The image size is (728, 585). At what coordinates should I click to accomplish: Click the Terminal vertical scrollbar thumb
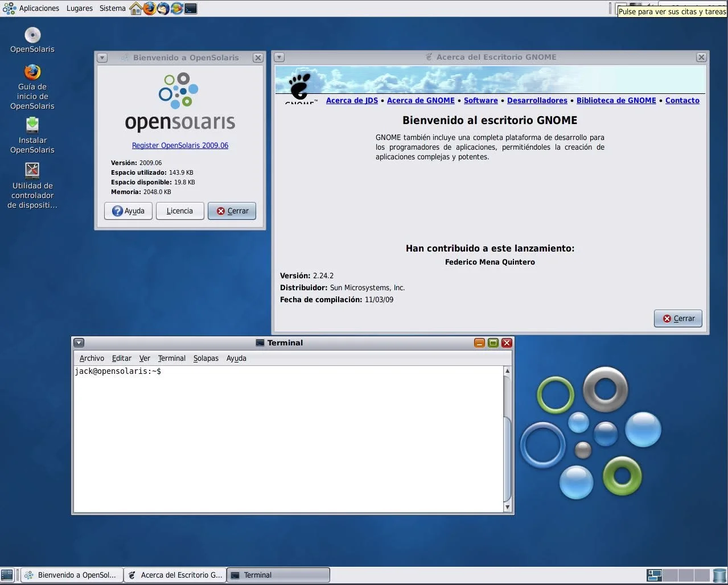(x=507, y=459)
